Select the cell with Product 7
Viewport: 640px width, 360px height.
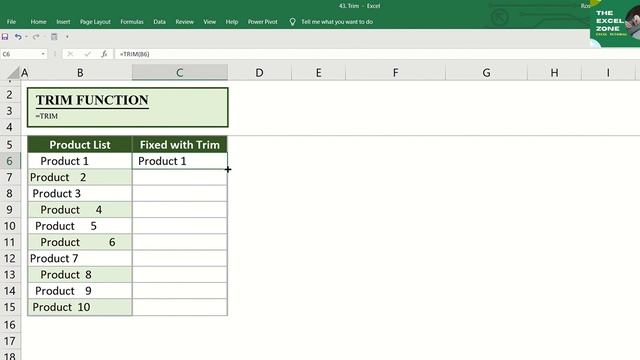[80, 258]
